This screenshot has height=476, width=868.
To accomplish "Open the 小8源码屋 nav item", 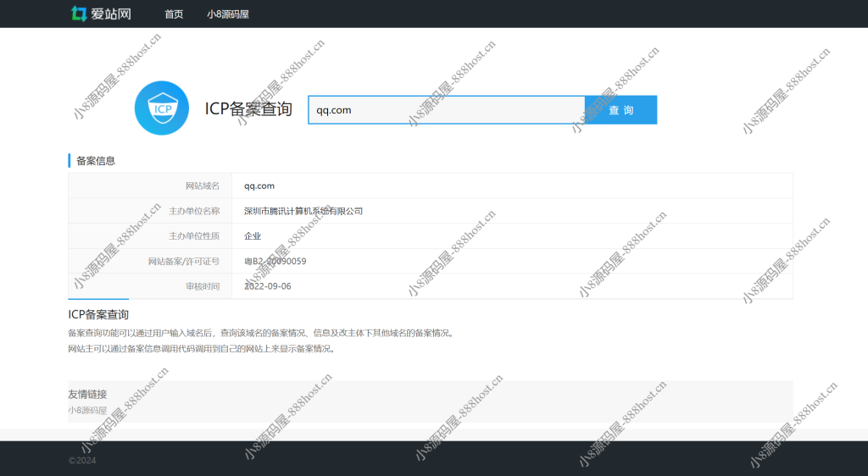I will pos(228,14).
